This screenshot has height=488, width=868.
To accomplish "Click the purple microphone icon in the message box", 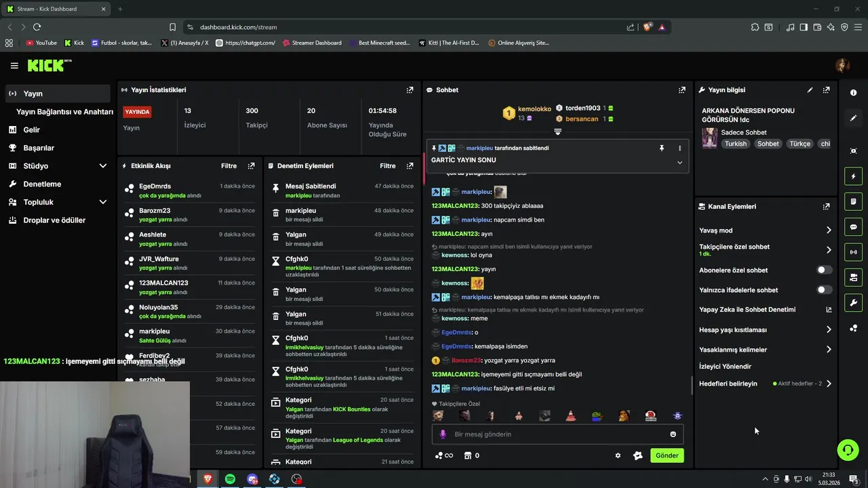I will [x=443, y=434].
